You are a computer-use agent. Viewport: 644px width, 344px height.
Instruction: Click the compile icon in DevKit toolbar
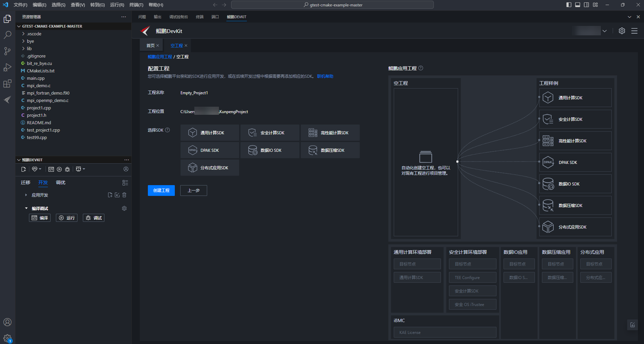click(51, 169)
